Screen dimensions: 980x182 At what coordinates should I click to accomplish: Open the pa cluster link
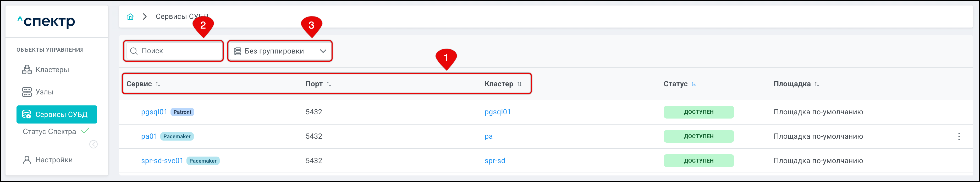click(x=488, y=136)
